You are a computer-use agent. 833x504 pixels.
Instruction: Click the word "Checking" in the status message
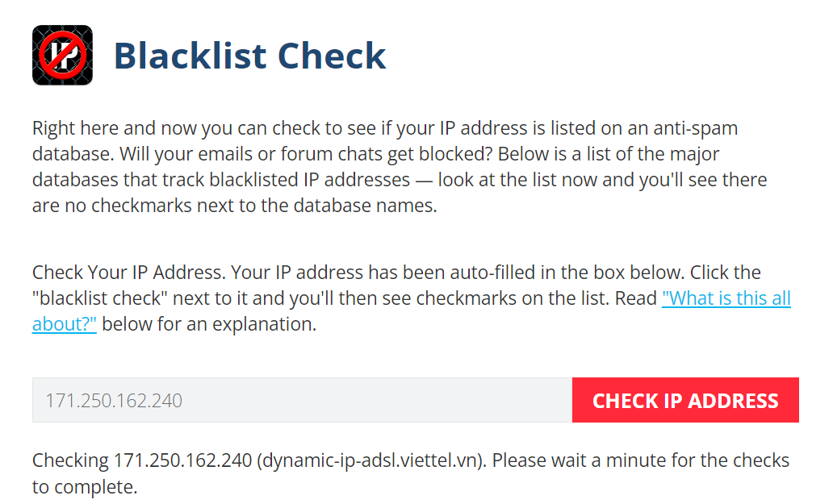pos(69,460)
